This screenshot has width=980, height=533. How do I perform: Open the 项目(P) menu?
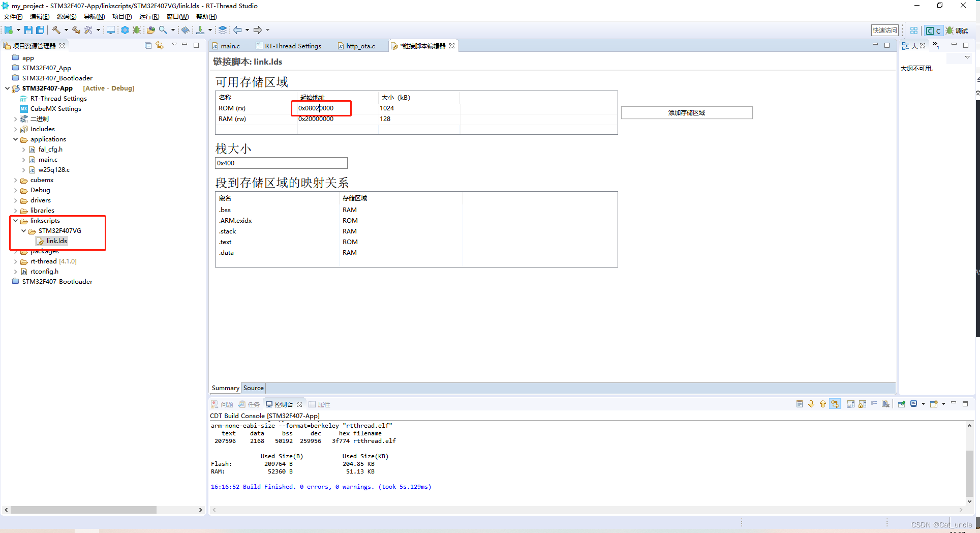121,16
